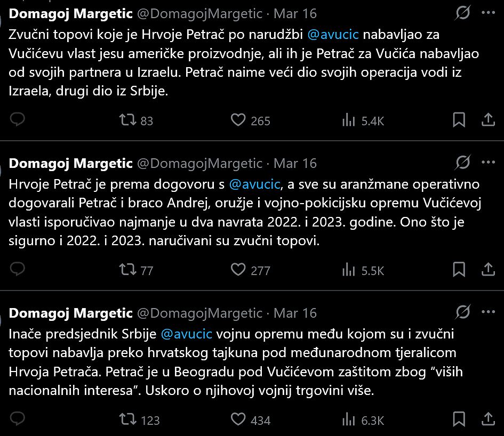This screenshot has height=436, width=504.
Task: Reply to the tweet with 434 likes
Action: 18,419
